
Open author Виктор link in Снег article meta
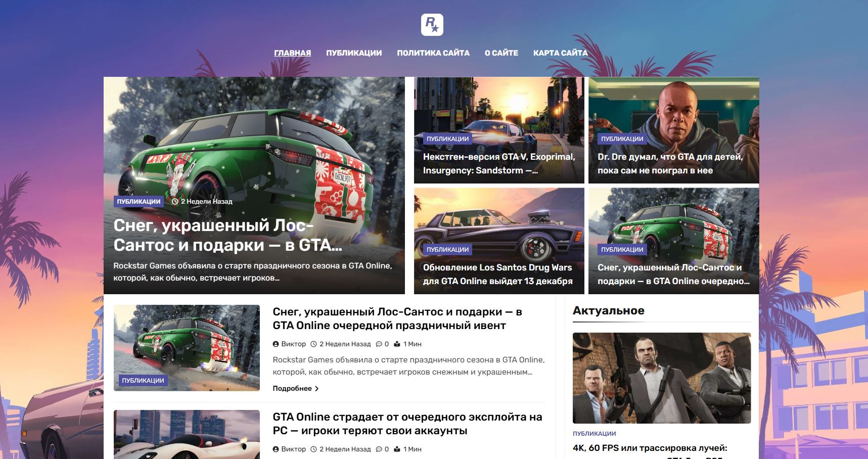click(x=294, y=344)
